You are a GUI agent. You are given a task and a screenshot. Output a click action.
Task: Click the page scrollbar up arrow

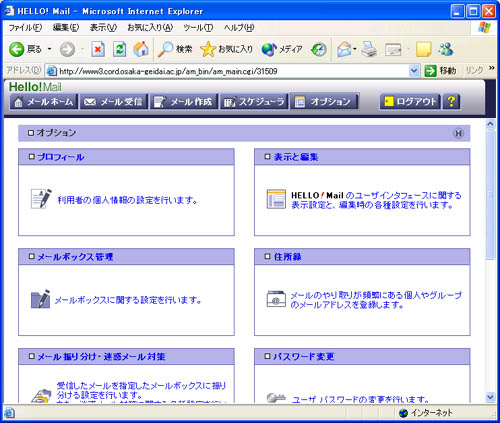coord(490,124)
